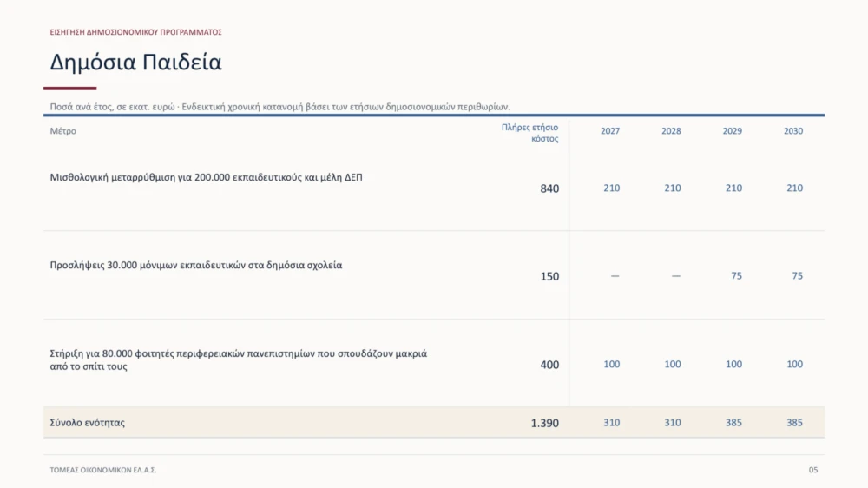Click the full annual cost value 840
This screenshot has height=488, width=868.
coord(549,189)
